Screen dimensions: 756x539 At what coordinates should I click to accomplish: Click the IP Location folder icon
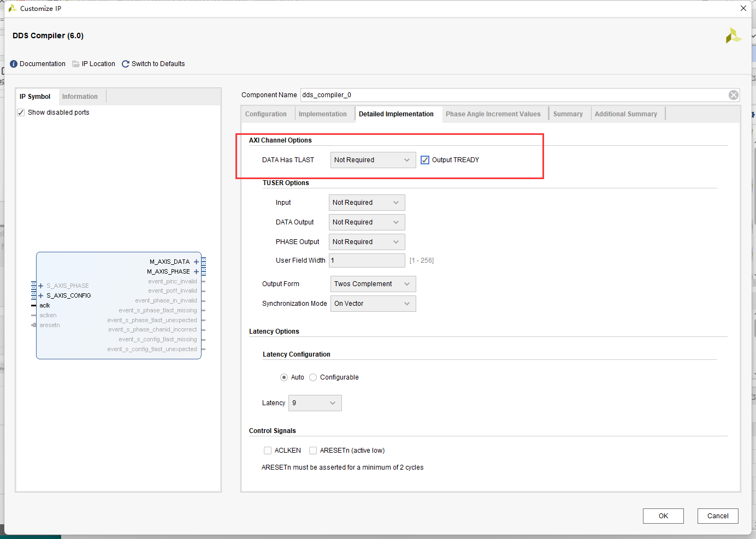76,64
